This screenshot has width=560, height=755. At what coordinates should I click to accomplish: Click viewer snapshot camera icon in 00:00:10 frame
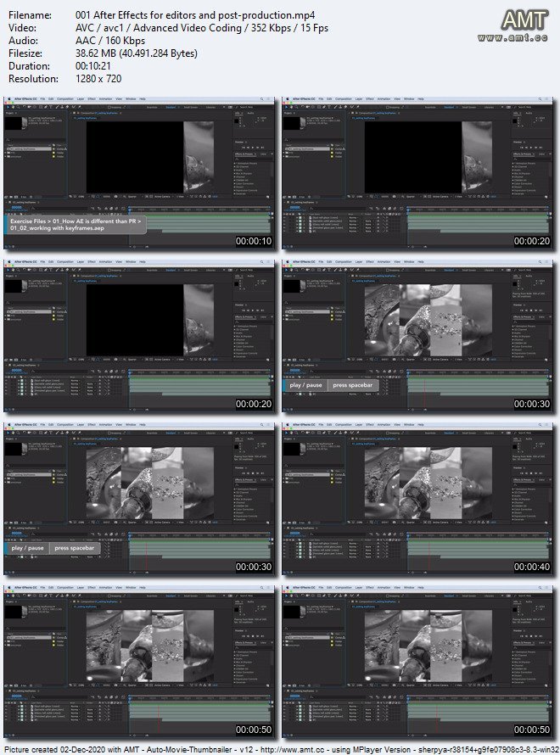pyautogui.click(x=115, y=197)
